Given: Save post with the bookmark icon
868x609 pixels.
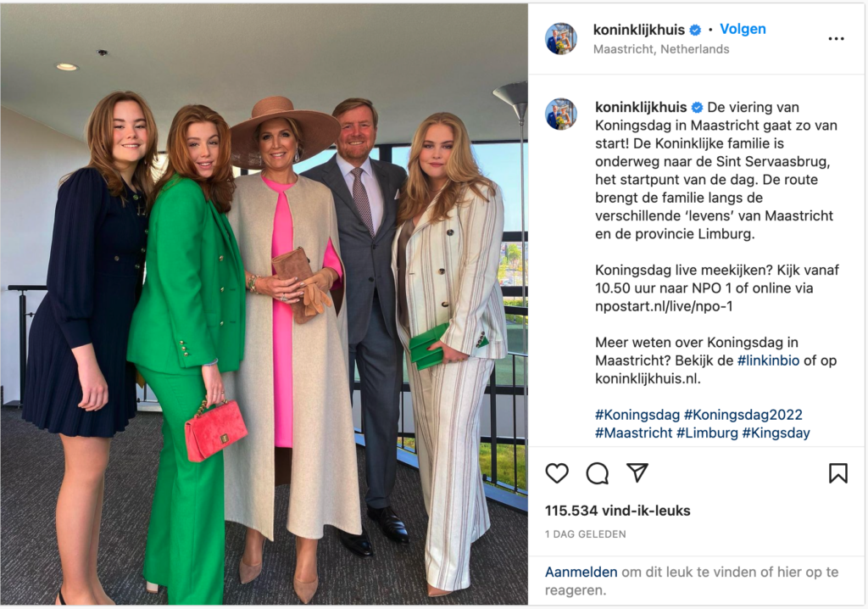Looking at the screenshot, I should coord(838,473).
